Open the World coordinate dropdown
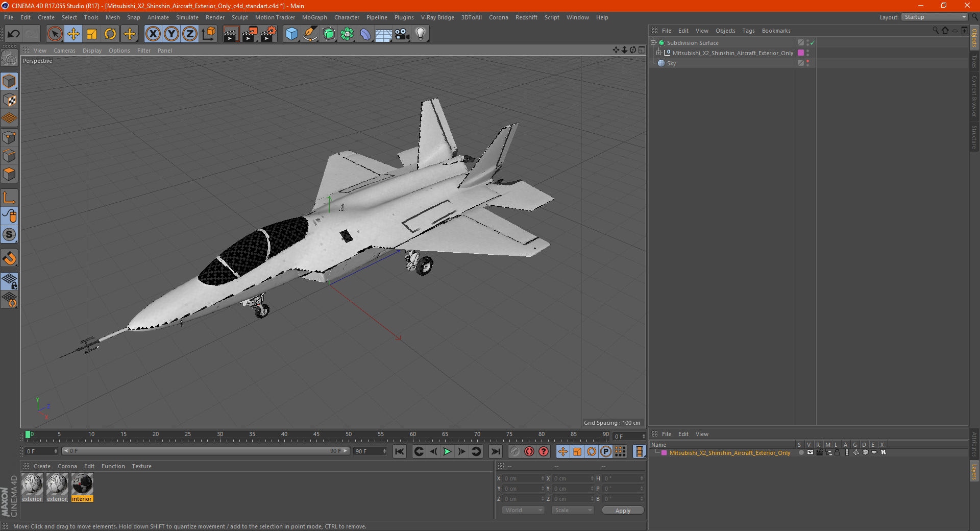Screen dimensions: 980x531 (x=523, y=510)
